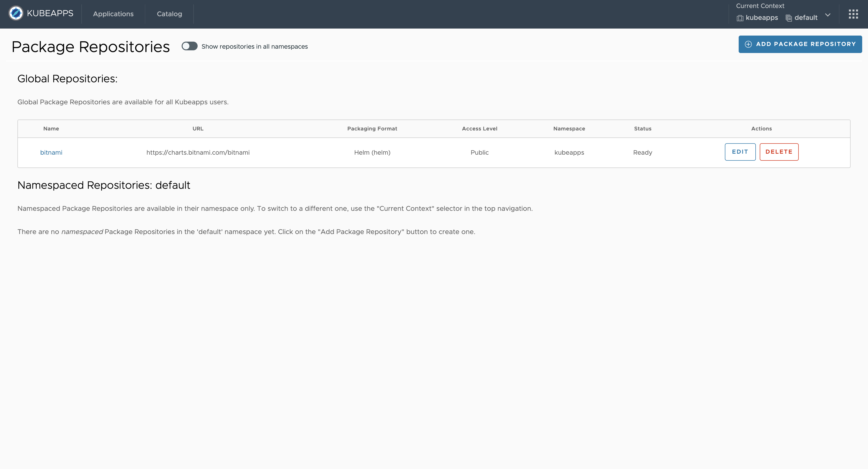Click the Package Repositories page heading

pos(91,47)
